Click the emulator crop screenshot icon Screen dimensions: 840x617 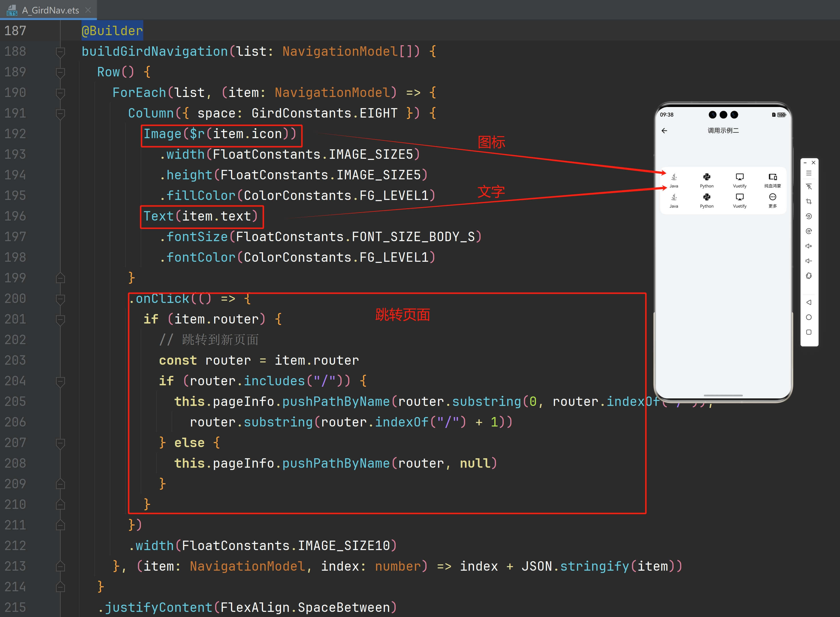809,202
